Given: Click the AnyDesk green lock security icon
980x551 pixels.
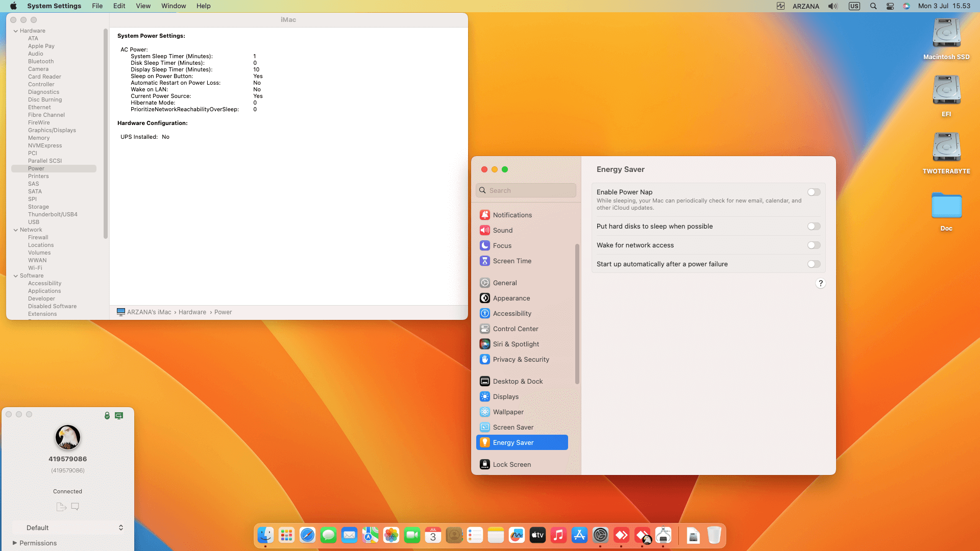Looking at the screenshot, I should [x=107, y=415].
